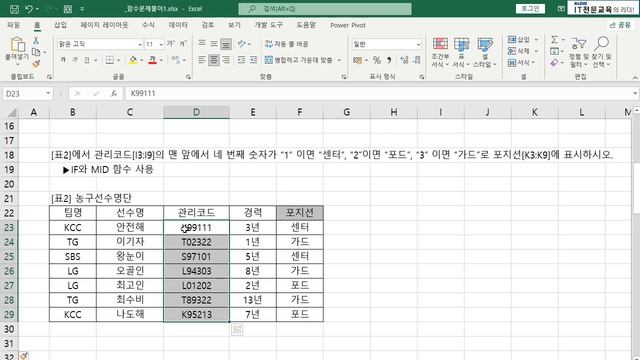Switch to the Data (데이터) tab

[178, 25]
